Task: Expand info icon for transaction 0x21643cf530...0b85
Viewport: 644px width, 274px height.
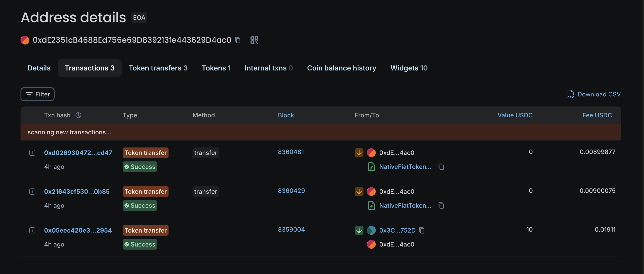Action: 32,192
